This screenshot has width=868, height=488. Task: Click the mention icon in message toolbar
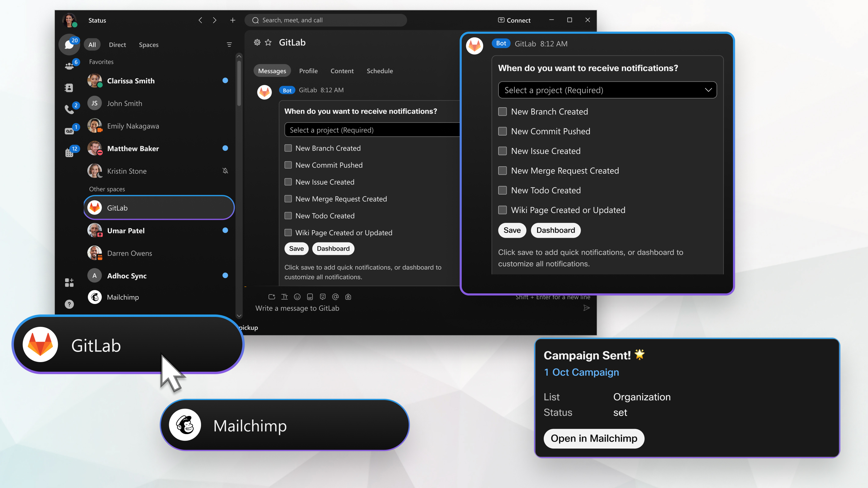click(x=336, y=296)
